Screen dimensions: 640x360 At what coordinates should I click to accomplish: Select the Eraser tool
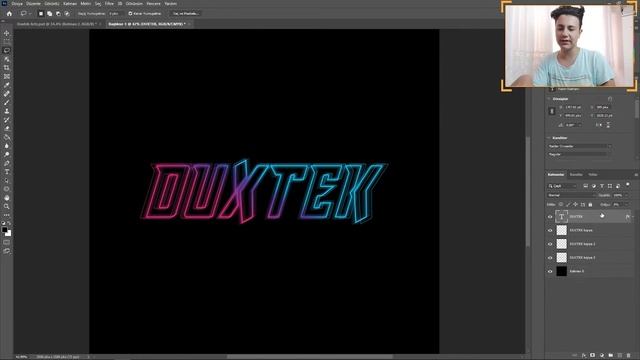tap(7, 129)
